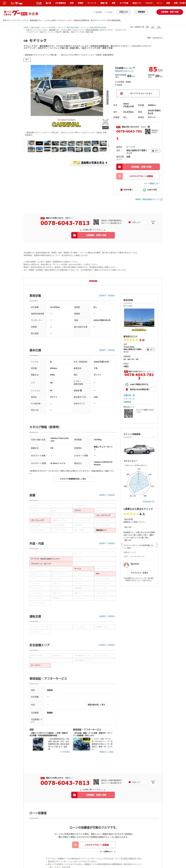Screen dimensions: 186x868
Task: Open 装備略号／用語解説 link beside 基本仕様
Action: [x=107, y=350]
